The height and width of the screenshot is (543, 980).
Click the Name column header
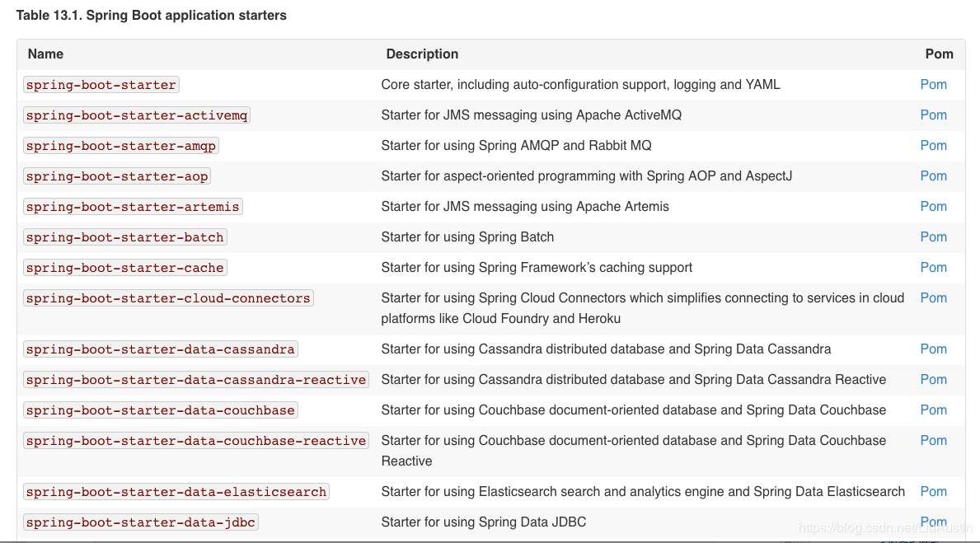[x=45, y=54]
